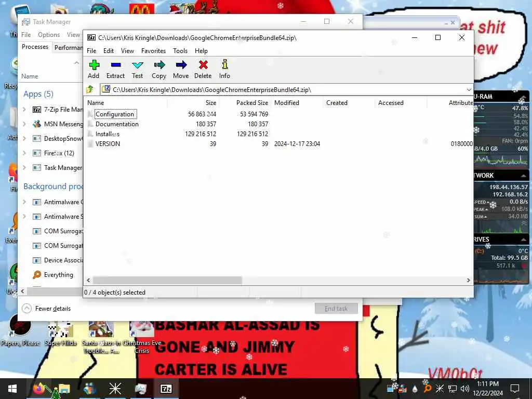Click the Extract toolbar icon

coord(115,69)
